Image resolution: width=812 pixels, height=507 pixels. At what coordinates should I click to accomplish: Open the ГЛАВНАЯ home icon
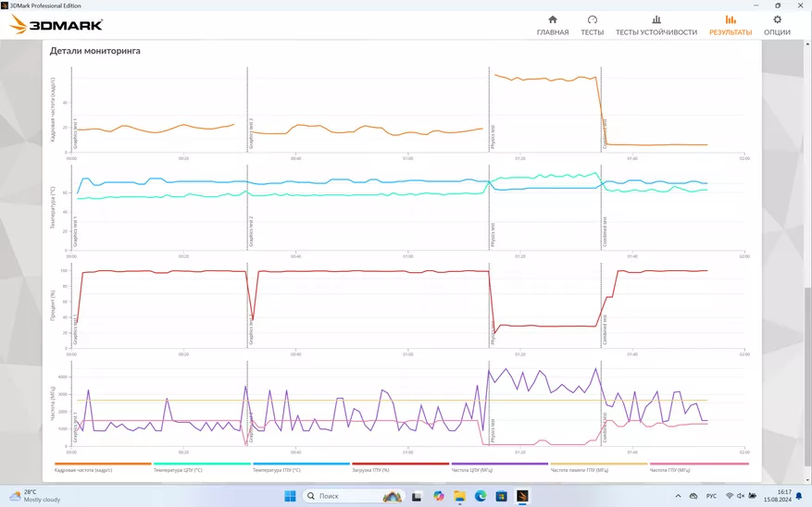pos(553,19)
